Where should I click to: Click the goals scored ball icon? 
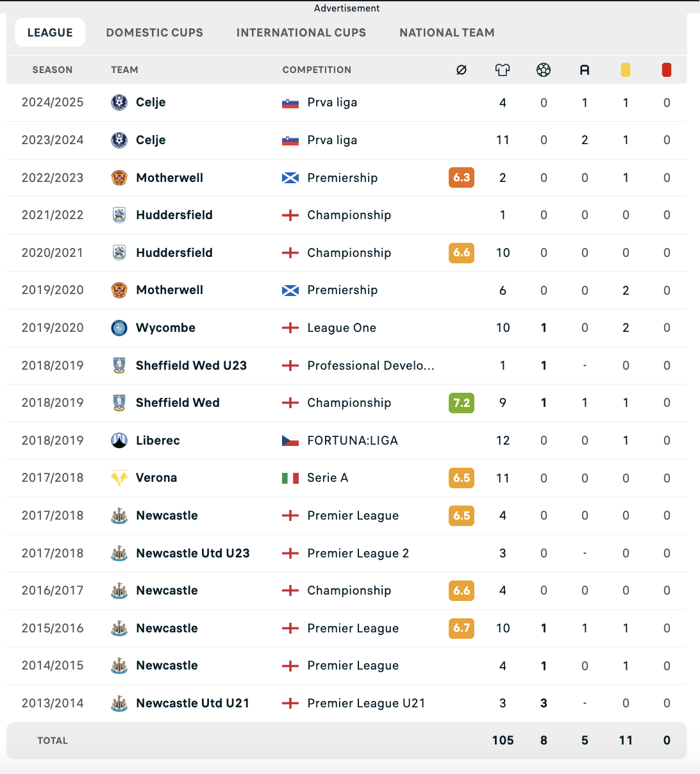(544, 70)
